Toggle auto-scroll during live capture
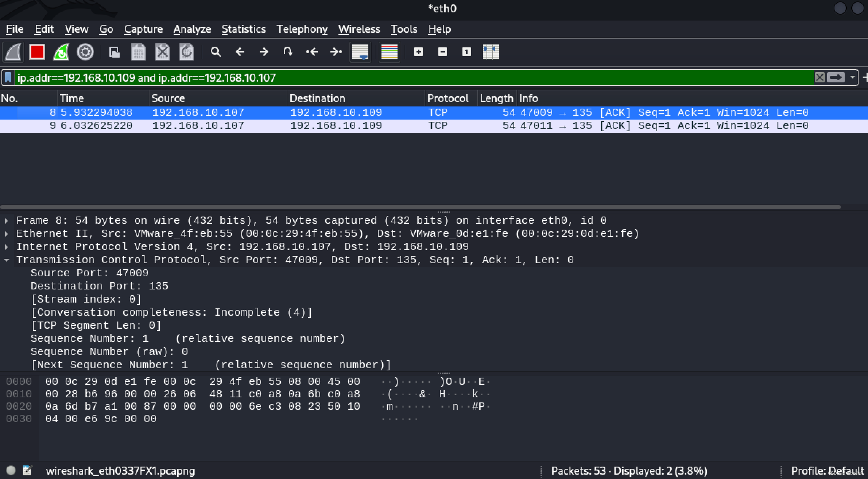Viewport: 868px width, 479px height. (360, 52)
